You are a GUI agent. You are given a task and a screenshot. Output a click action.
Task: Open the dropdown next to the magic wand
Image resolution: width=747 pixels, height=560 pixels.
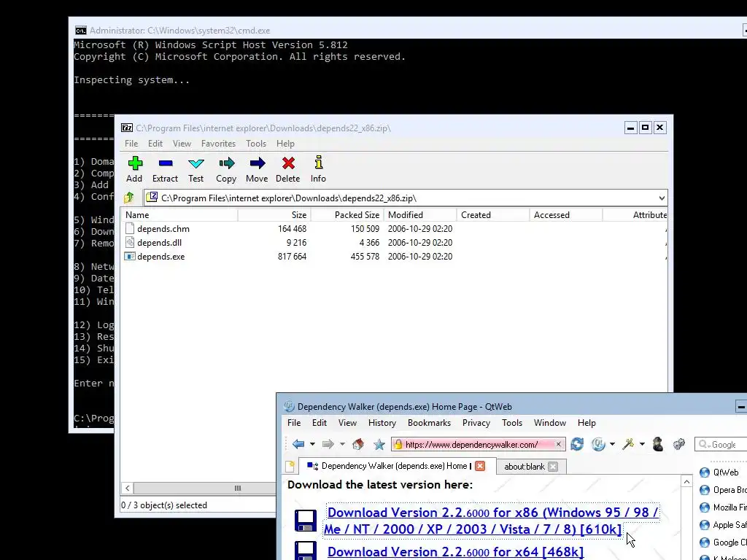(642, 444)
